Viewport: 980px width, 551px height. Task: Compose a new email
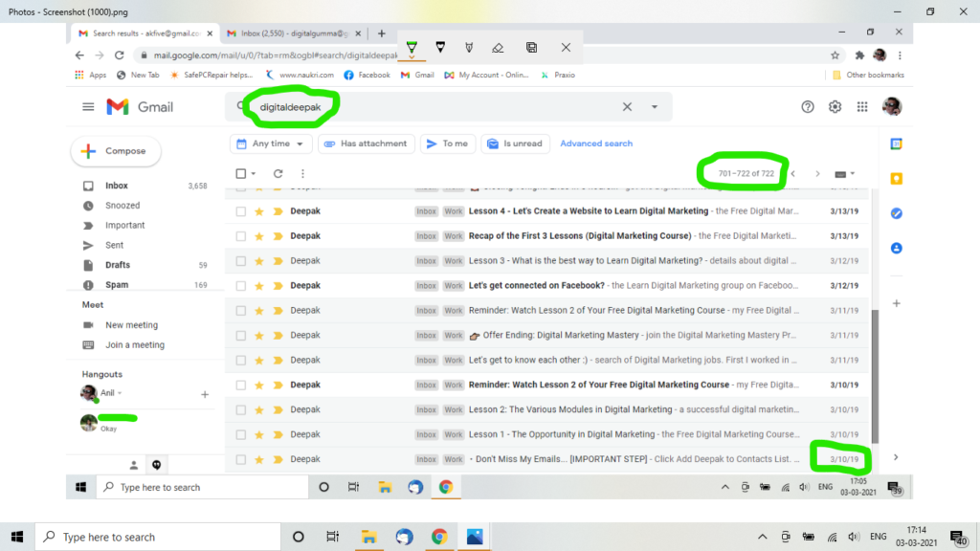[115, 151]
